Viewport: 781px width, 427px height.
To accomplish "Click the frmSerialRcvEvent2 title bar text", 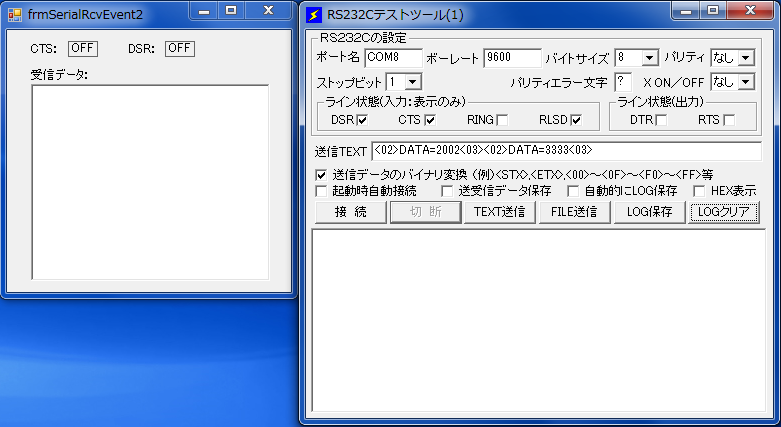I will pos(85,15).
